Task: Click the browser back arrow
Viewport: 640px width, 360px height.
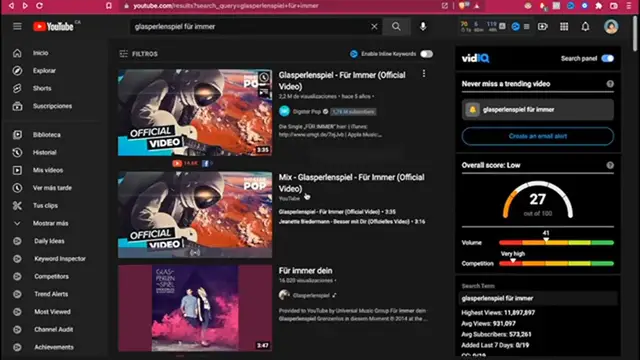Action: click(11, 6)
